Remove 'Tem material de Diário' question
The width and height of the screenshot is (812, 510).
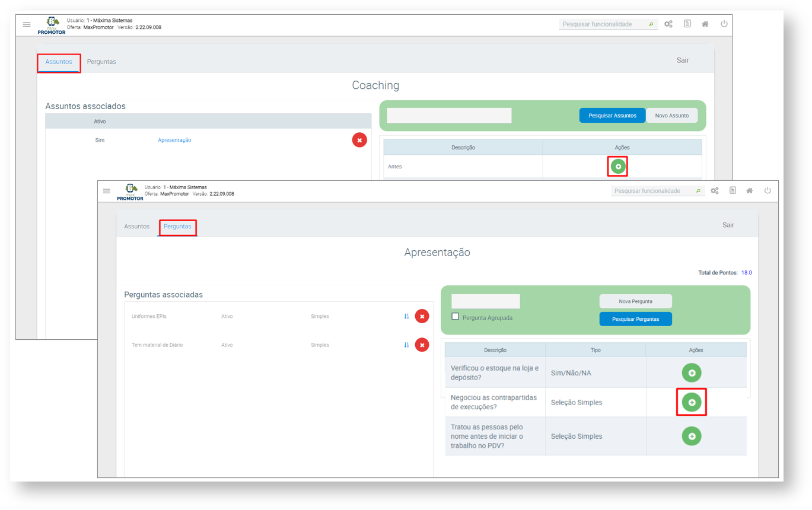[422, 345]
